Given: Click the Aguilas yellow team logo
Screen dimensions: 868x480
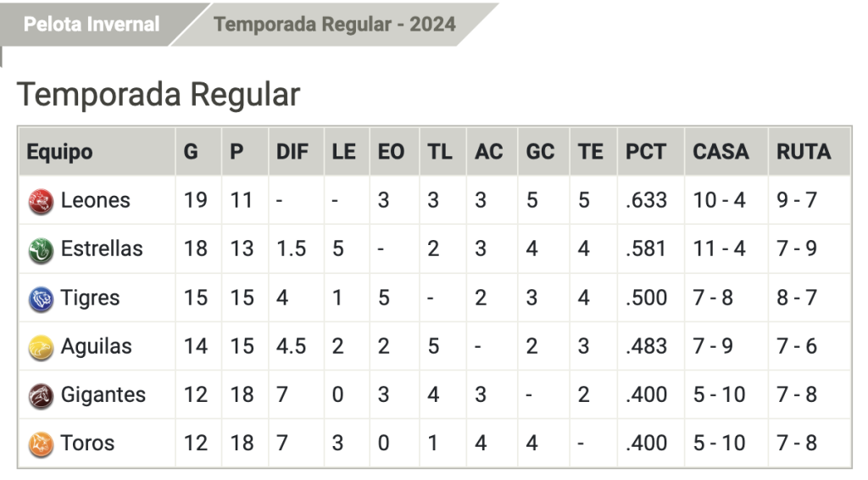Looking at the screenshot, I should pos(41,348).
